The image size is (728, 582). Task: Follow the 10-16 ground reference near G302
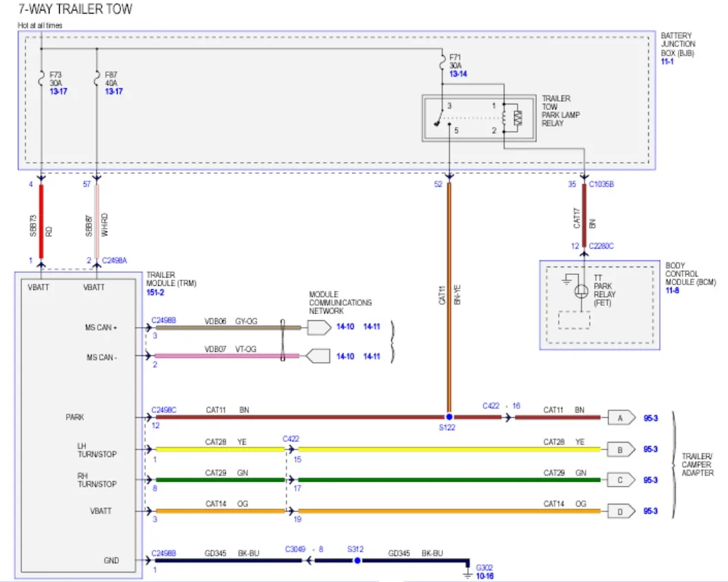[x=485, y=576]
